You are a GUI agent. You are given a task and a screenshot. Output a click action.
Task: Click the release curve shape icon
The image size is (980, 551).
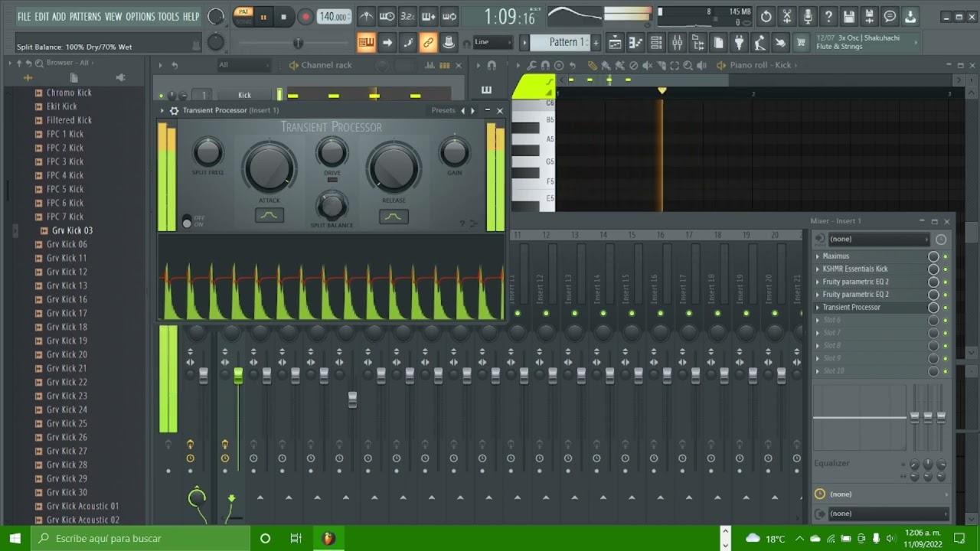point(394,216)
